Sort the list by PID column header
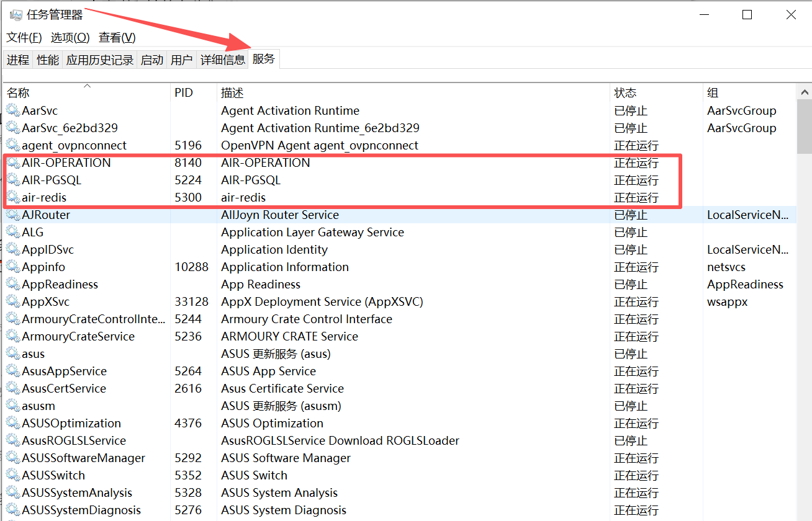The height and width of the screenshot is (521, 812). pyautogui.click(x=184, y=93)
